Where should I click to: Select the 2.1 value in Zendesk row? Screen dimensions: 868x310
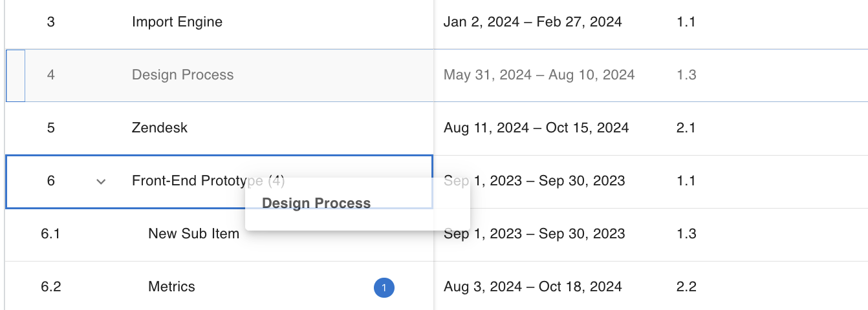coord(686,128)
